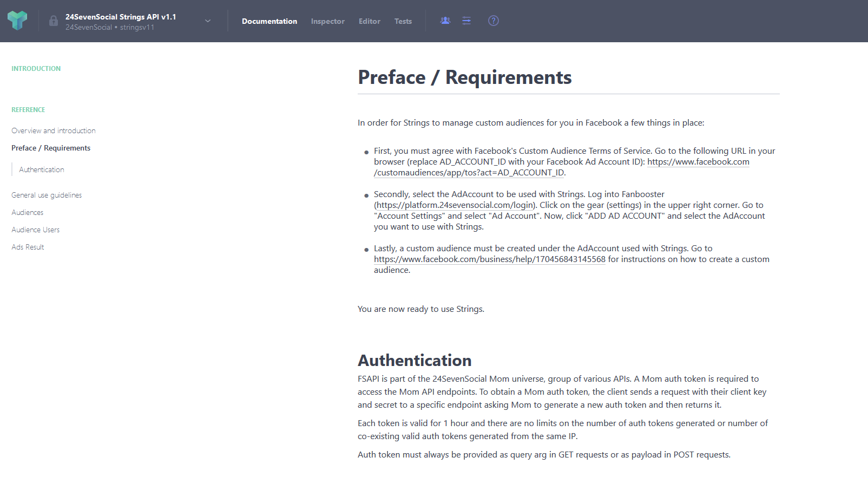Open Audiences in sidebar
The image size is (868, 477).
[x=28, y=212]
